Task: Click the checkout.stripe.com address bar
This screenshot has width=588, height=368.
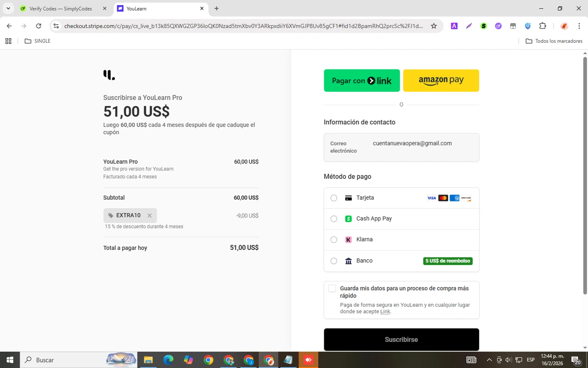Action: click(243, 26)
